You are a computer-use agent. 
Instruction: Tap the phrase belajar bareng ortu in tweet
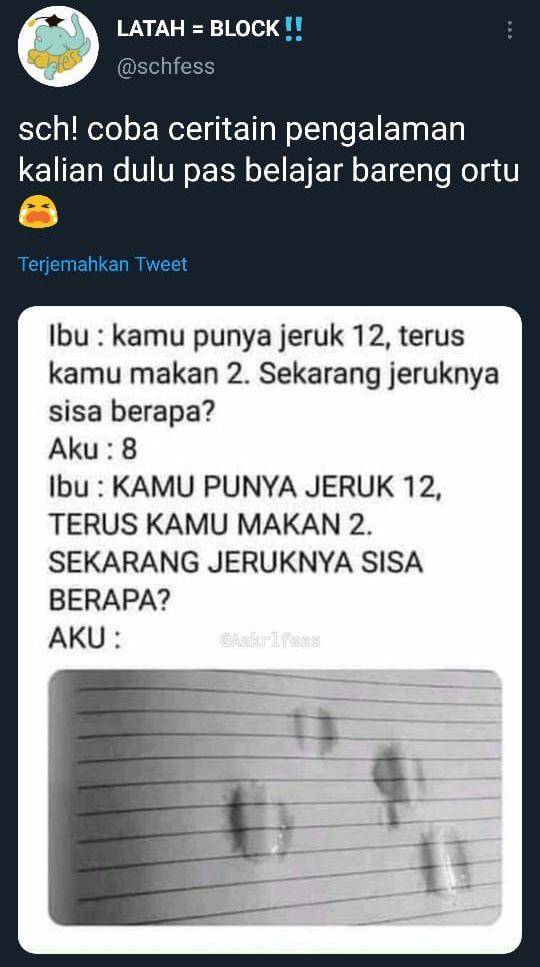382,172
